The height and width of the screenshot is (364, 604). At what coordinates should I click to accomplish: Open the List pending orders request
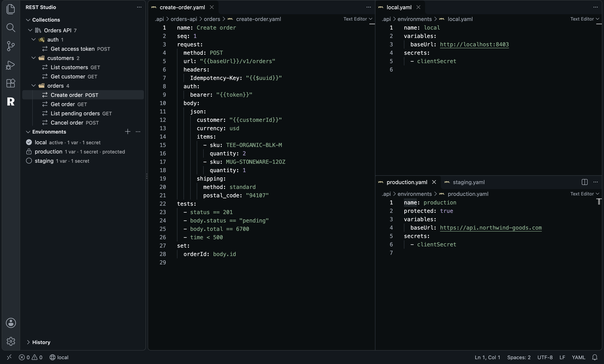[x=83, y=113]
